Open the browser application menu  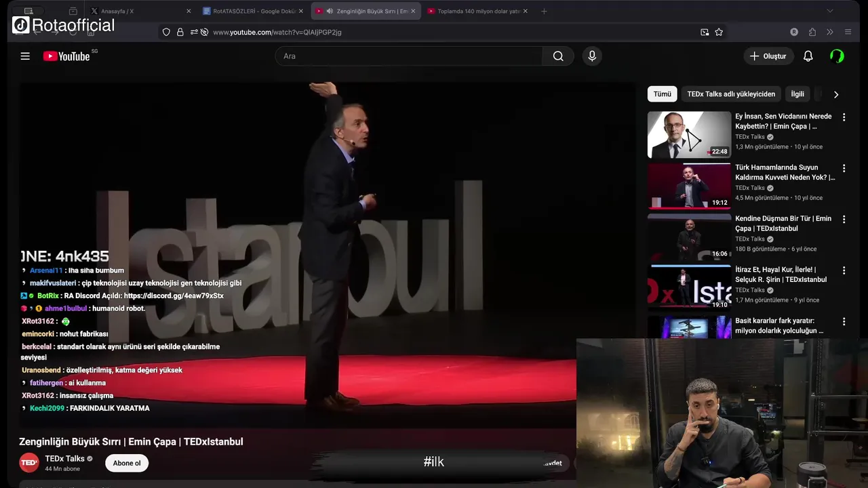coord(848,32)
